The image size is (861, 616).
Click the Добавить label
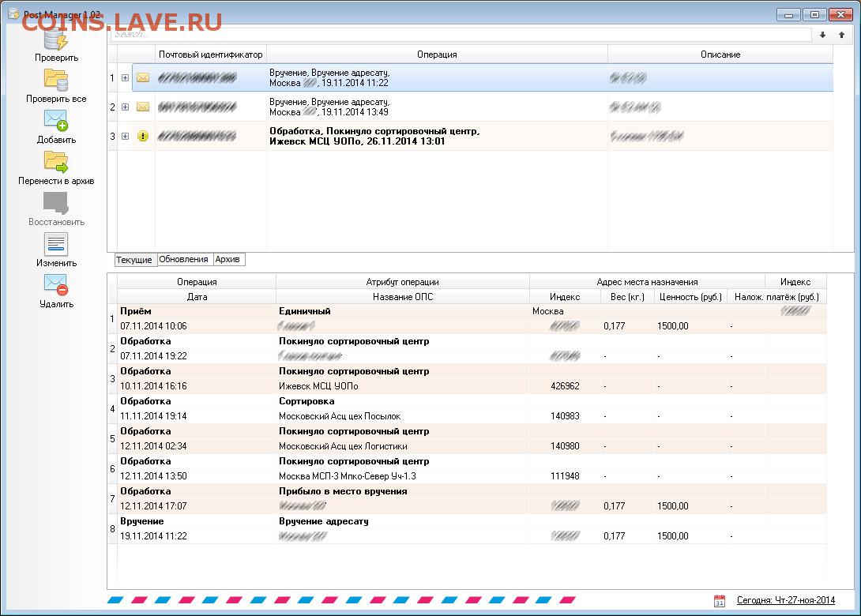point(56,140)
